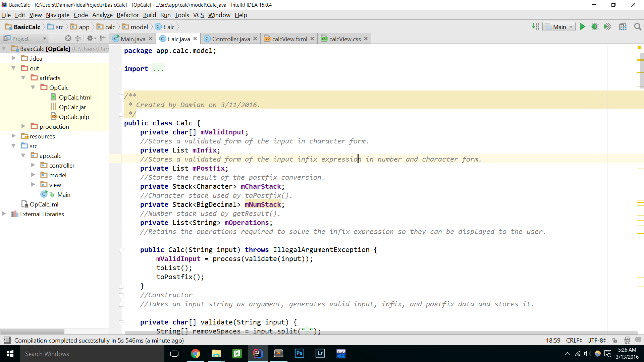Click the Run button to execute
The height and width of the screenshot is (362, 644).
pyautogui.click(x=583, y=27)
